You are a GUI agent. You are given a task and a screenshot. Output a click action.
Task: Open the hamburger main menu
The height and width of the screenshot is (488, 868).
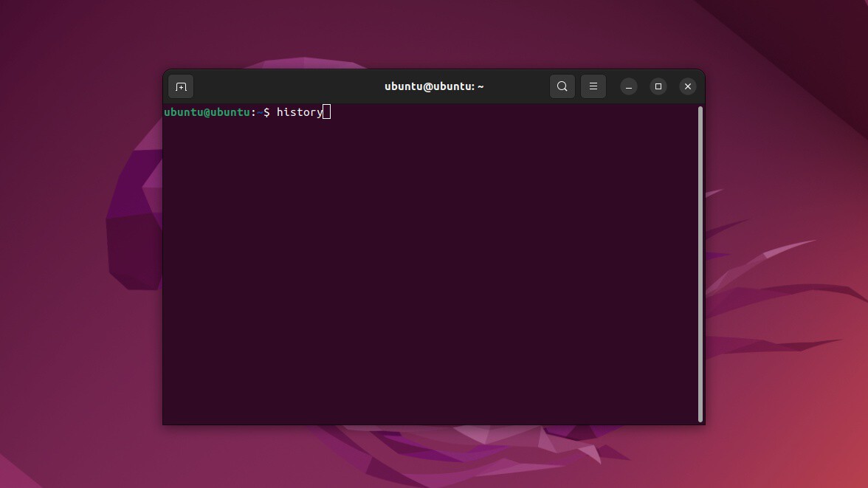[593, 86]
